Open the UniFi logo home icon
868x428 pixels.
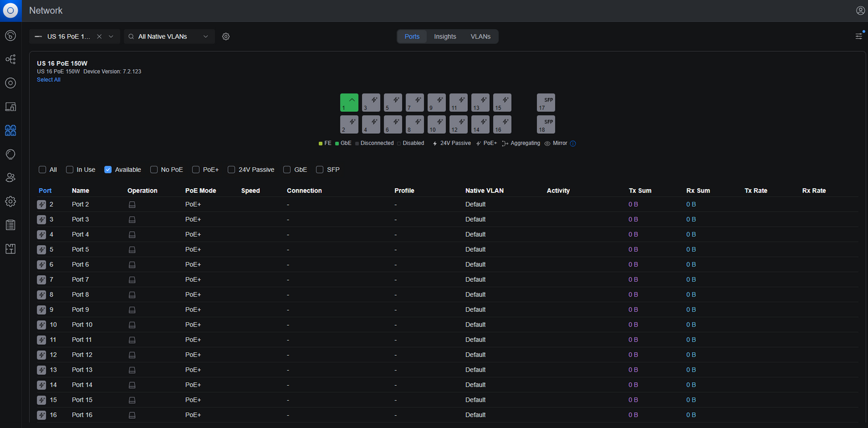point(10,10)
